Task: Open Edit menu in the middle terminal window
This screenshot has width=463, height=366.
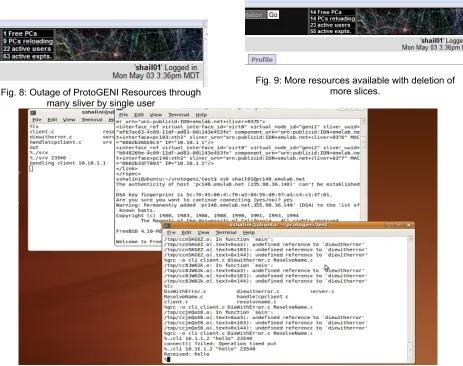Action: (x=139, y=115)
